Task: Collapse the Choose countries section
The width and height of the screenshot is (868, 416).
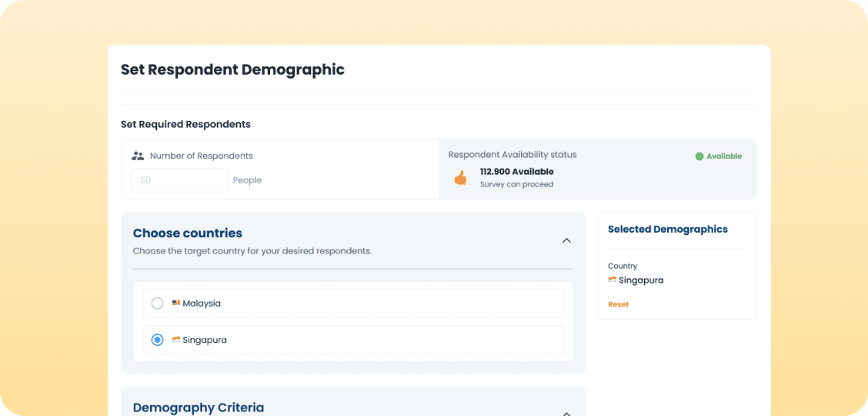Action: pos(566,240)
